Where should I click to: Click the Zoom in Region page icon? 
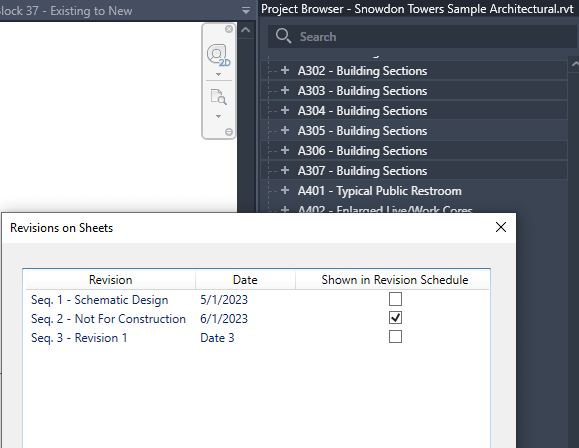(x=218, y=97)
